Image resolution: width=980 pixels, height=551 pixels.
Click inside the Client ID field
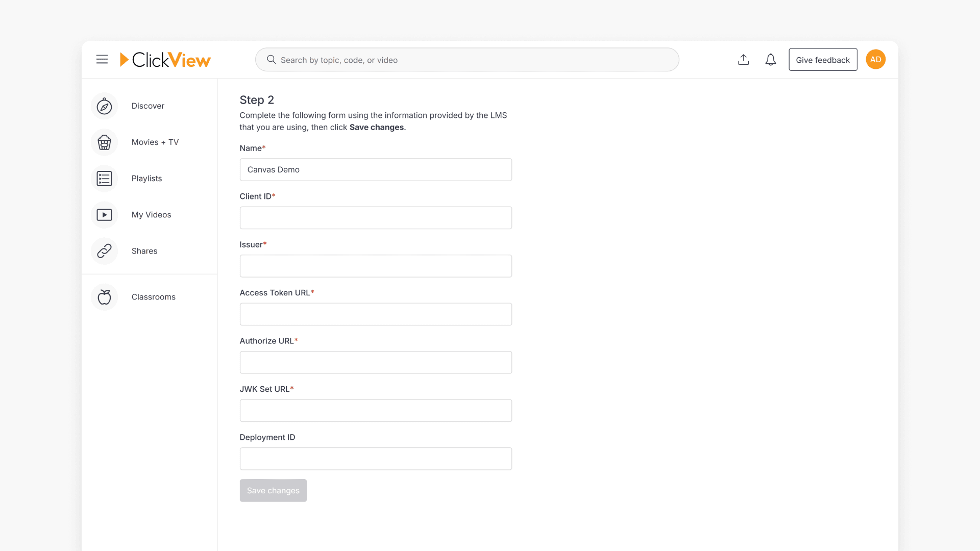[x=376, y=218]
